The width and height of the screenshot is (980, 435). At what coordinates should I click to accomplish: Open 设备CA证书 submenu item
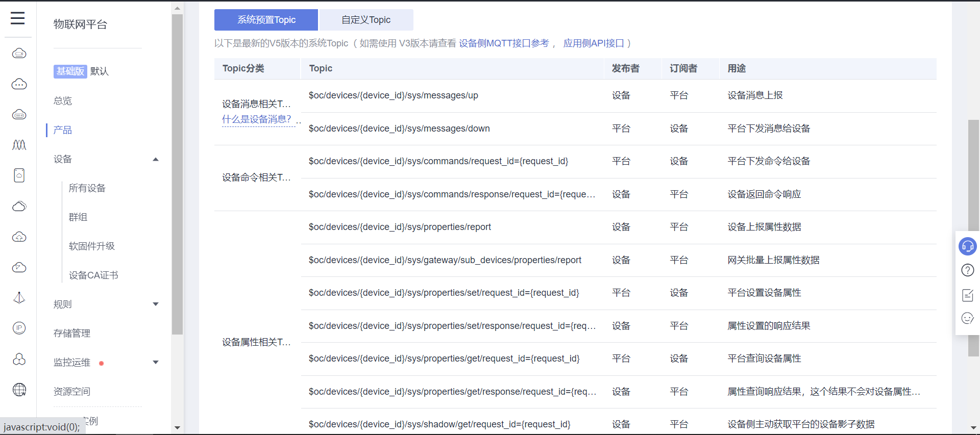point(93,275)
